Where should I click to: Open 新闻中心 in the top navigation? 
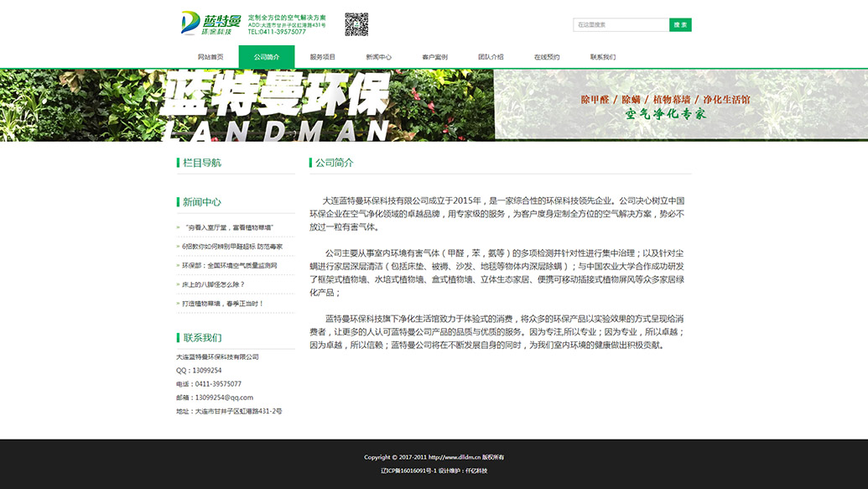coord(378,57)
